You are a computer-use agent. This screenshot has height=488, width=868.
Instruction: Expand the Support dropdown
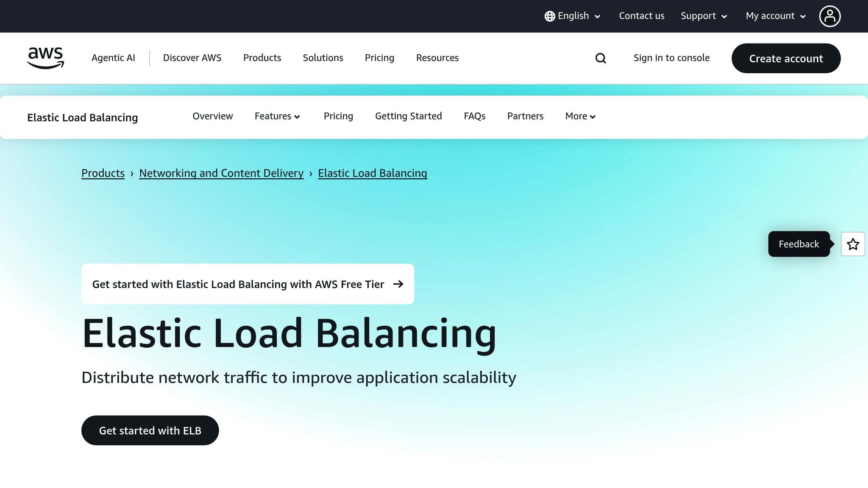(704, 16)
